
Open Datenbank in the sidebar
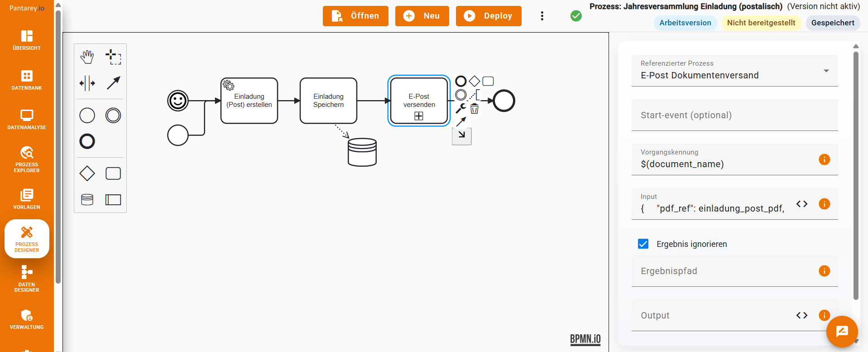[27, 80]
